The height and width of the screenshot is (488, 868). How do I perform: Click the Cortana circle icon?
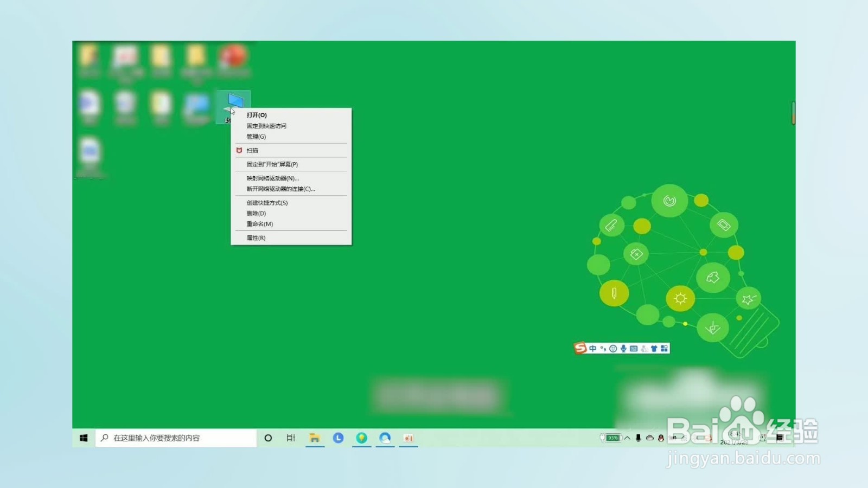(268, 438)
